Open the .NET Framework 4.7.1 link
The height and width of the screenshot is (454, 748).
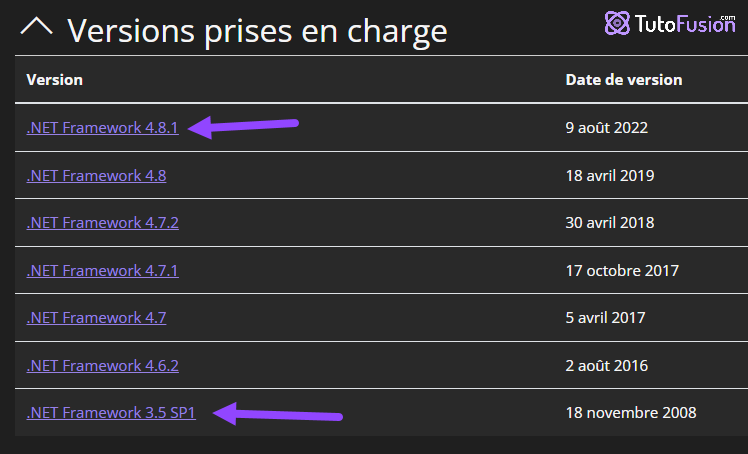[x=103, y=270]
